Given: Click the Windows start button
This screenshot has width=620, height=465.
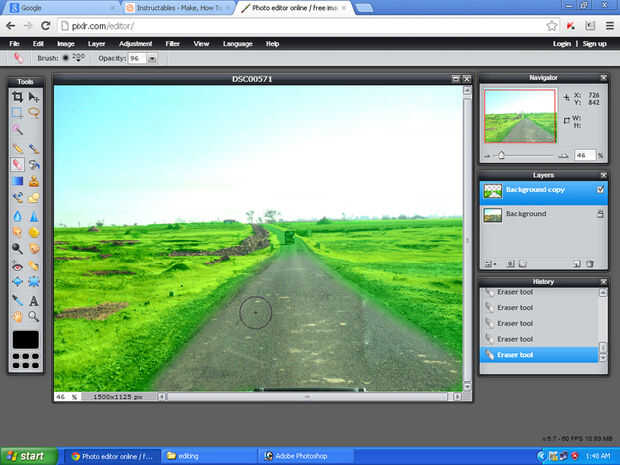Looking at the screenshot, I should point(28,456).
